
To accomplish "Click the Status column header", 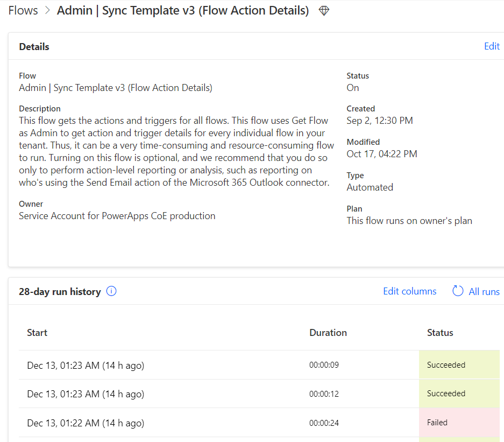I will (x=439, y=332).
